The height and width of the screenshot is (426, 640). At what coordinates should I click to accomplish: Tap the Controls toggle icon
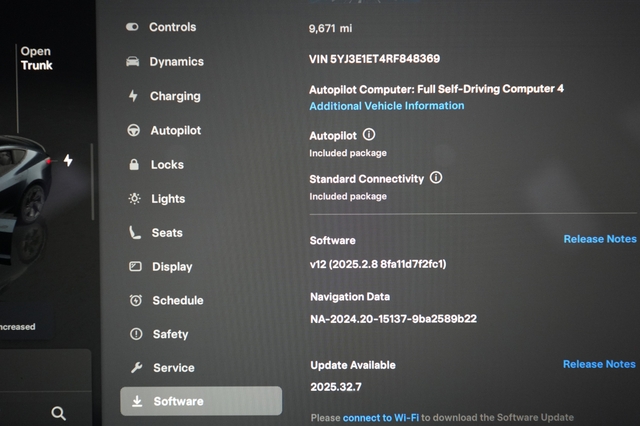132,27
